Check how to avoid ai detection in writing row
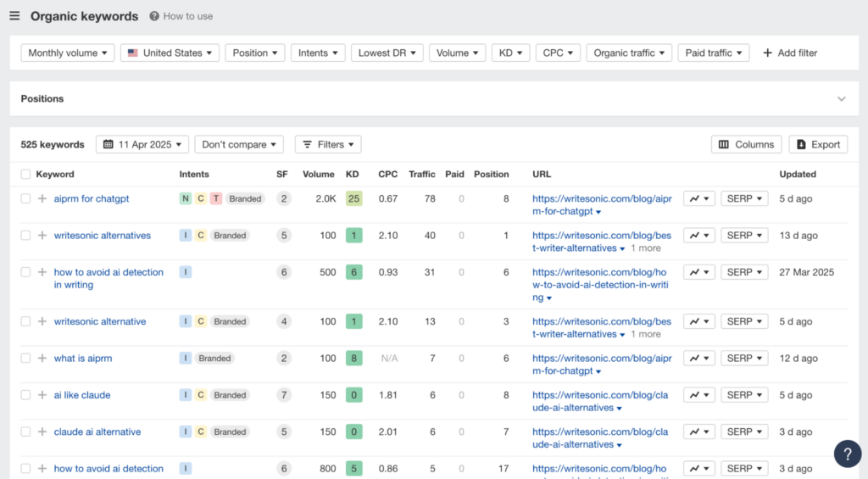This screenshot has width=868, height=479. [25, 272]
